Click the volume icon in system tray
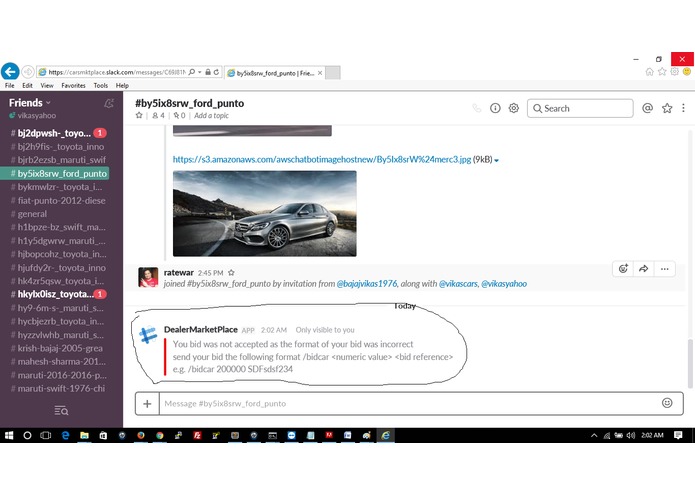Viewport: 695px width, 494px height. coord(631,436)
